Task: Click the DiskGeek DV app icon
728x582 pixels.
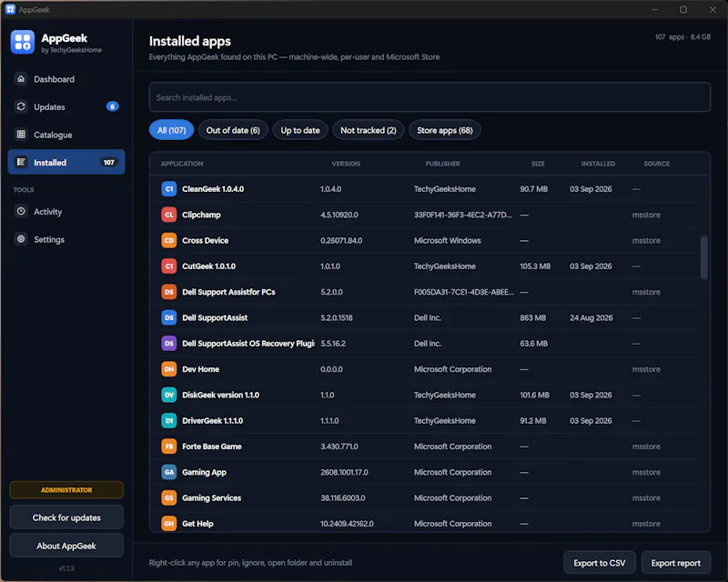Action: (x=169, y=395)
